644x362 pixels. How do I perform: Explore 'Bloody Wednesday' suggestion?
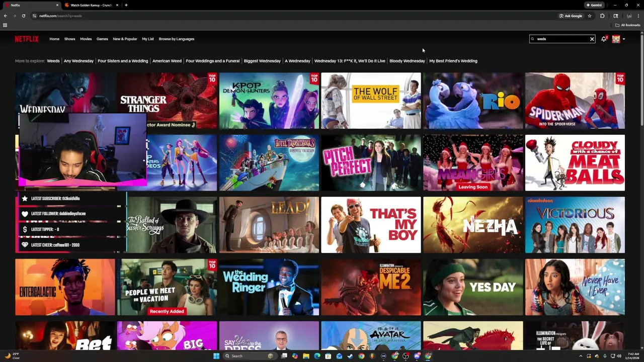(x=407, y=61)
